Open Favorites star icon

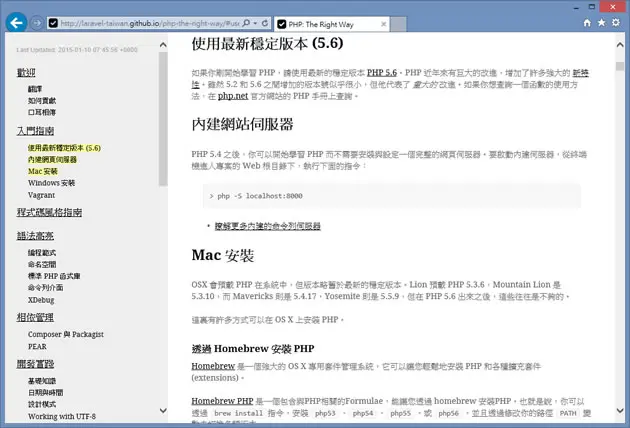coord(601,23)
